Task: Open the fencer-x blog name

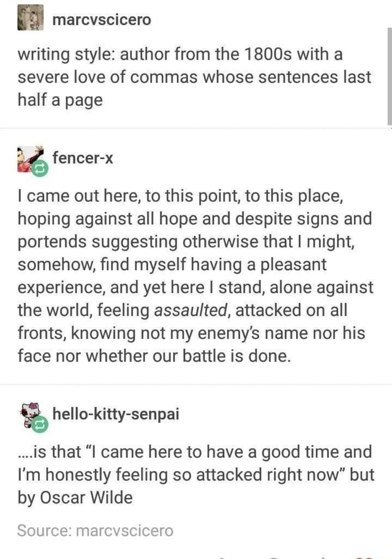Action: point(83,158)
